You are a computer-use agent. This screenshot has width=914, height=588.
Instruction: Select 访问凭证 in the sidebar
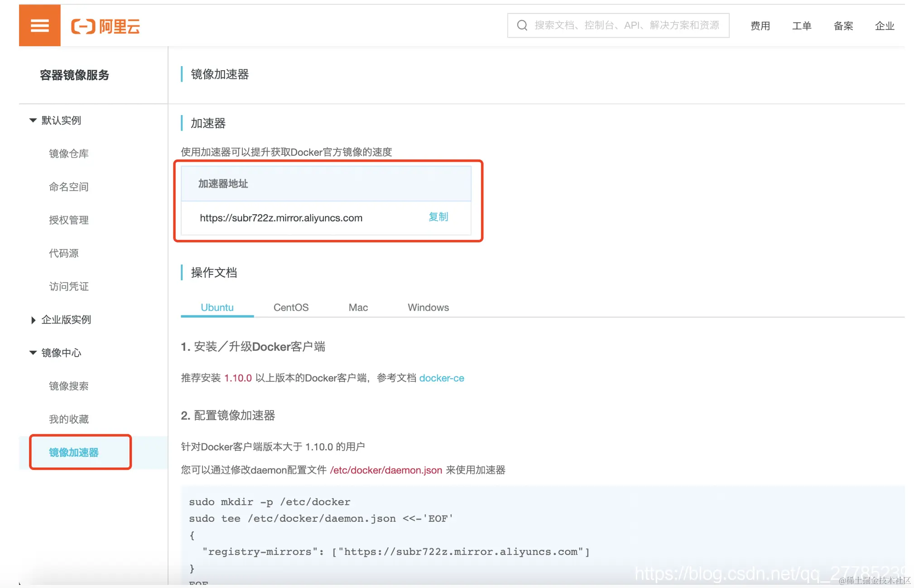pyautogui.click(x=68, y=286)
